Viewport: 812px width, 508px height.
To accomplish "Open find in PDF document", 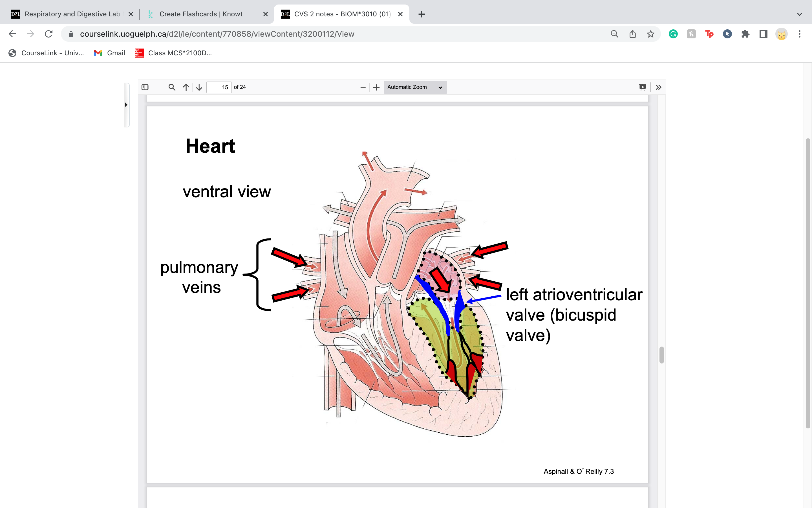I will 172,87.
